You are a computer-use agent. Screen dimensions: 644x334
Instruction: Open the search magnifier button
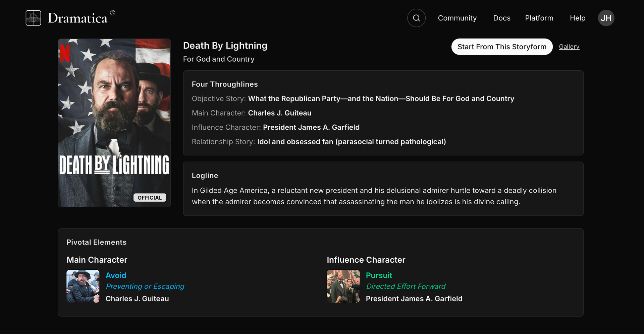point(416,18)
